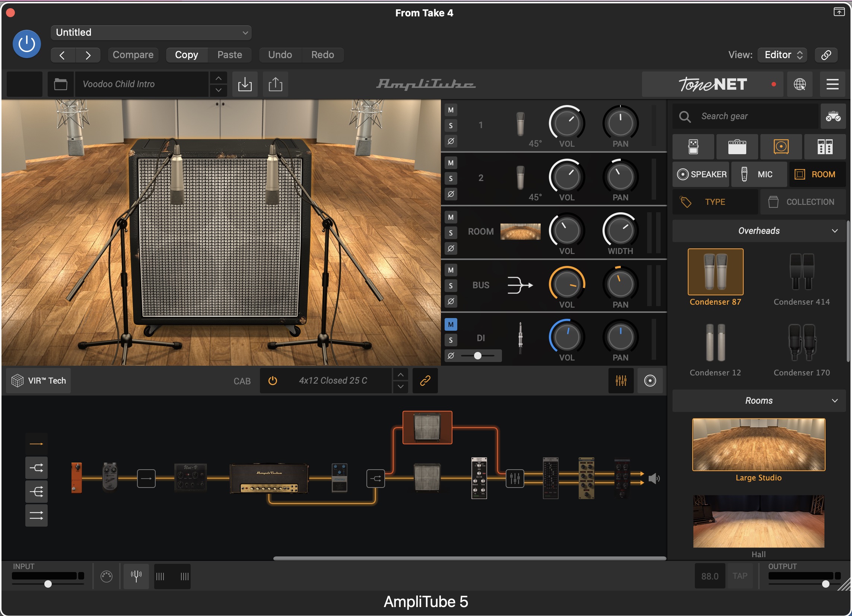
Task: Switch to the SPEAKER tab
Action: point(701,174)
